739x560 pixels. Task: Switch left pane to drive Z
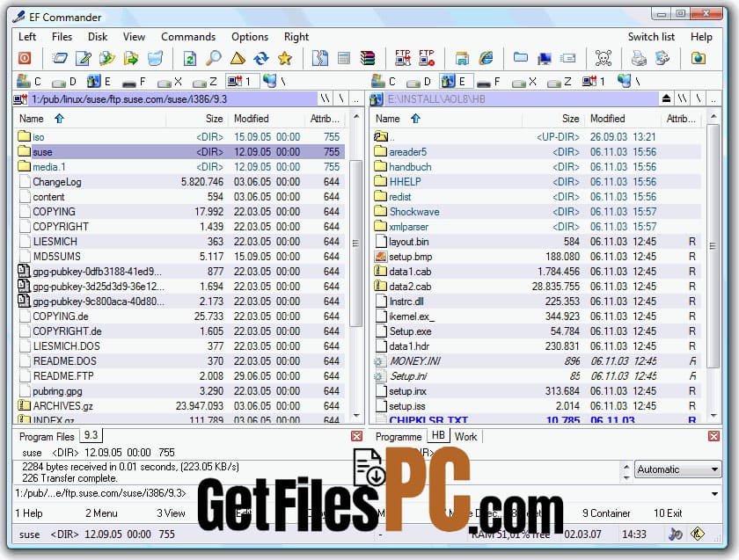204,82
